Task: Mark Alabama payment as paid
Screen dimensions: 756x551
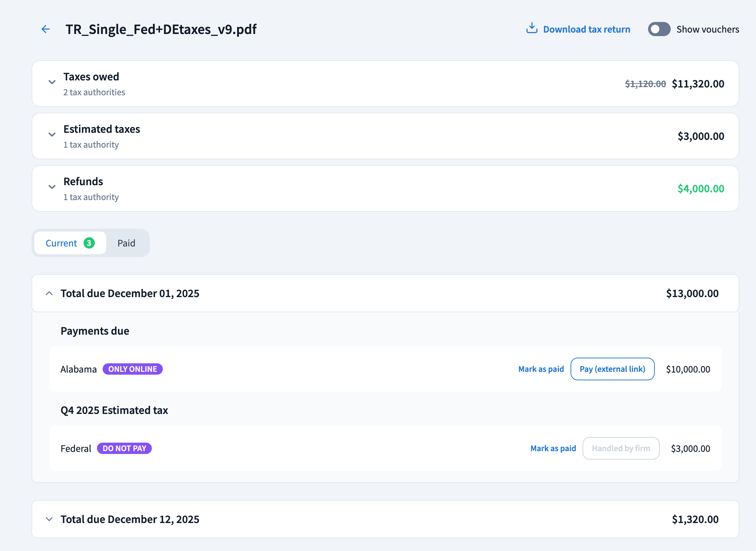Action: (x=541, y=369)
